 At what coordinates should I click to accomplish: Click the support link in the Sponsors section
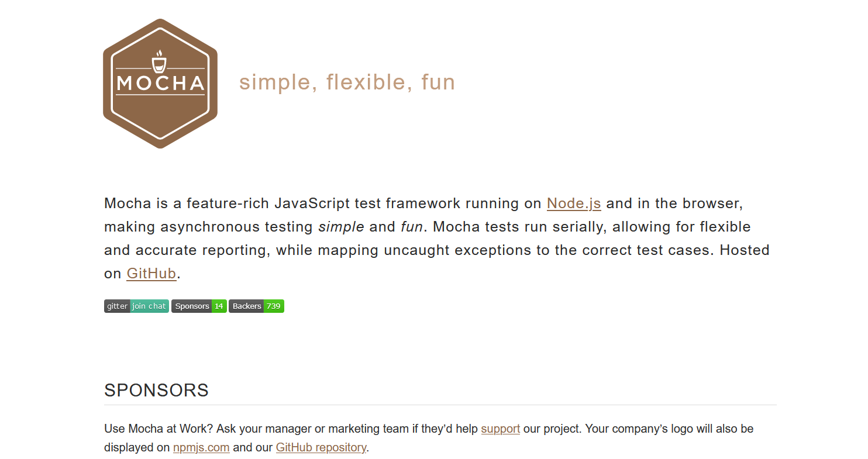click(500, 429)
